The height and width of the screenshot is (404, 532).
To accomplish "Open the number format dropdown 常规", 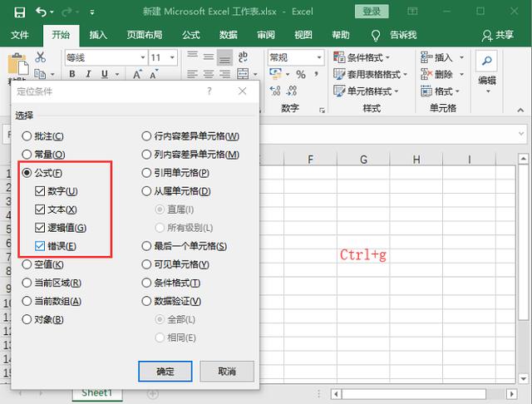I will [x=319, y=57].
